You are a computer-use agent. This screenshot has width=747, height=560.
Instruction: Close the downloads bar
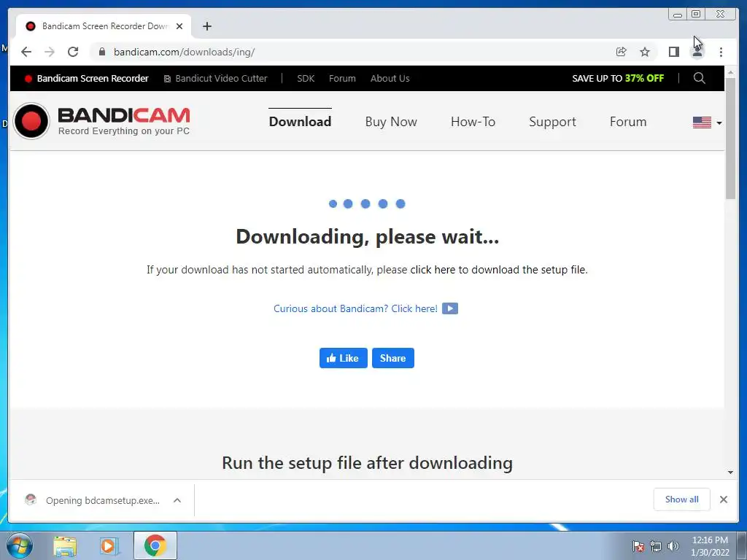pos(723,499)
